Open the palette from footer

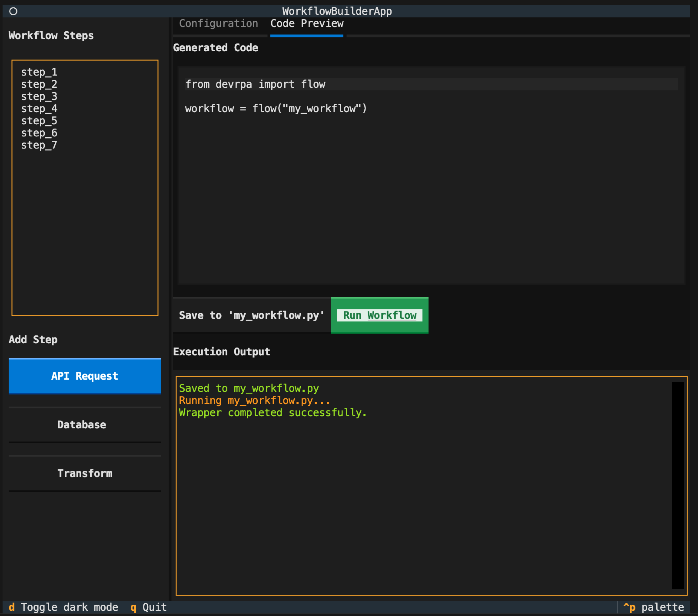(x=654, y=607)
